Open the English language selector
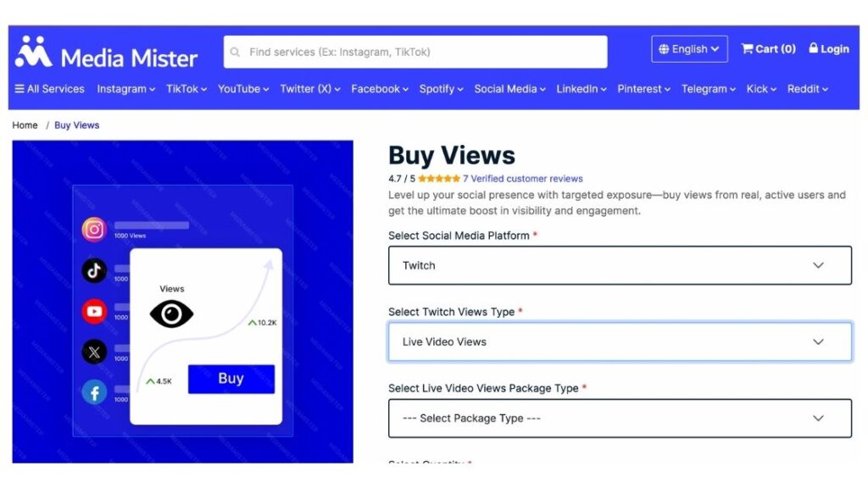 click(x=688, y=49)
